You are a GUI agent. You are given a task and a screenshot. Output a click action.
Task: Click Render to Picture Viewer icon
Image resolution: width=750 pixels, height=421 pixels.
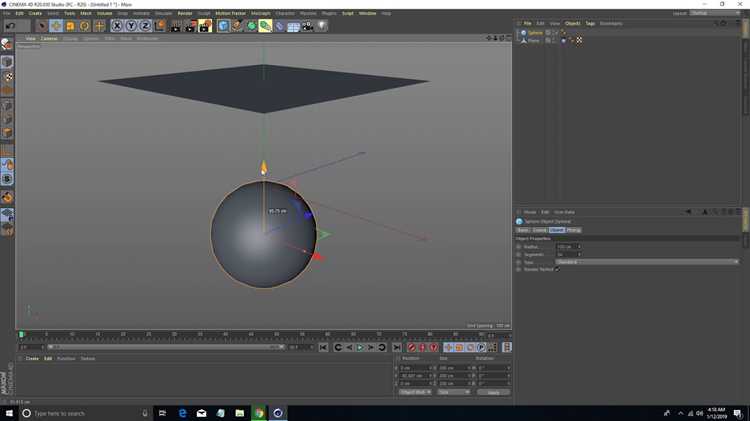pos(190,25)
